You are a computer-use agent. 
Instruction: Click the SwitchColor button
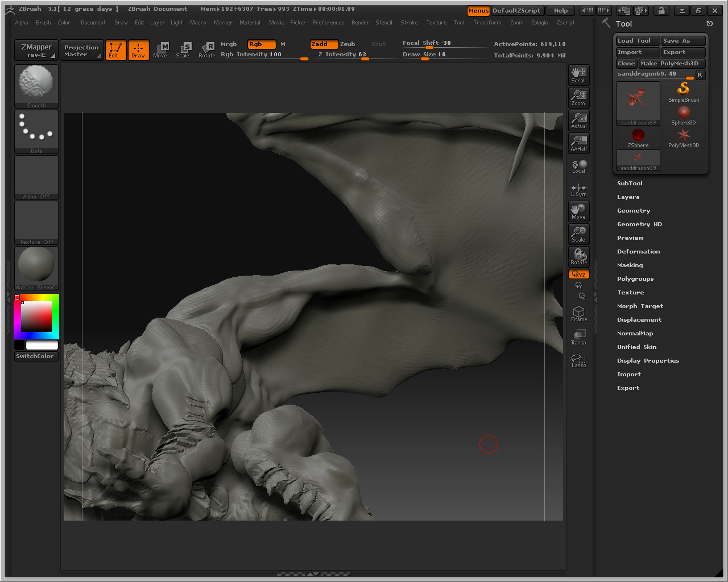coord(36,356)
